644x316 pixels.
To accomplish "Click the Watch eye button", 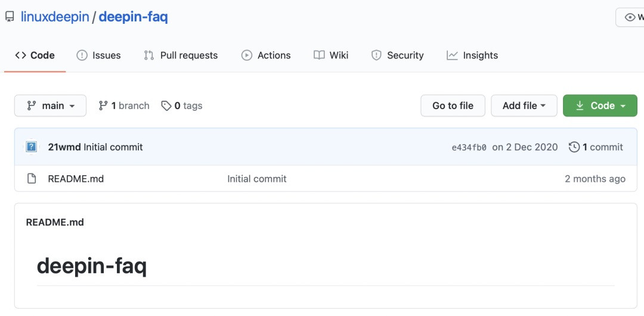I will [630, 17].
